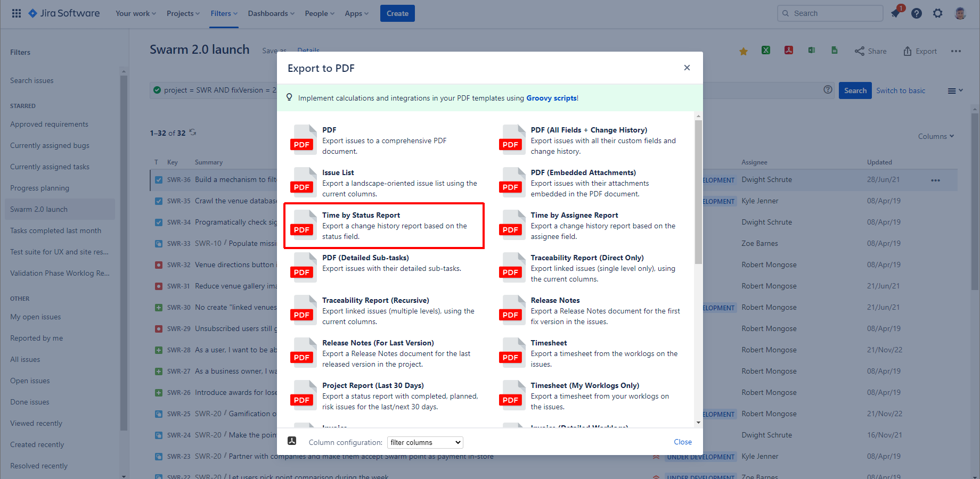Click the syntax help icon in JQL bar
Viewport: 980px width, 479px height.
coord(828,90)
